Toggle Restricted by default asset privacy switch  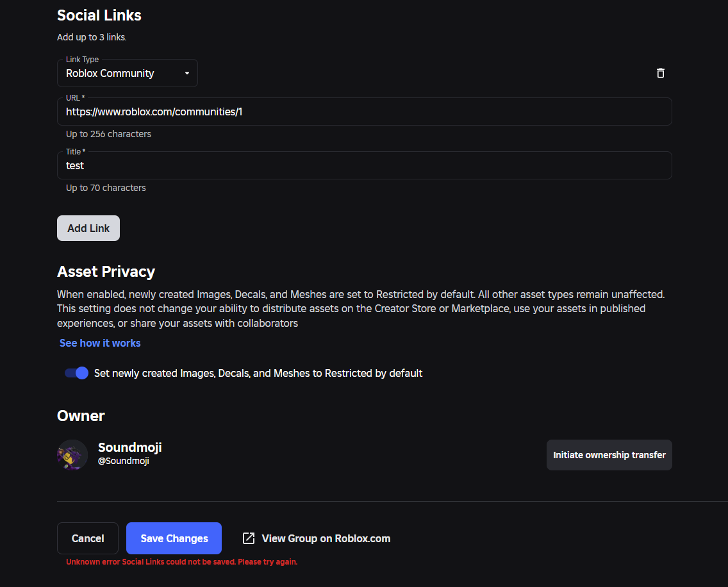click(77, 373)
